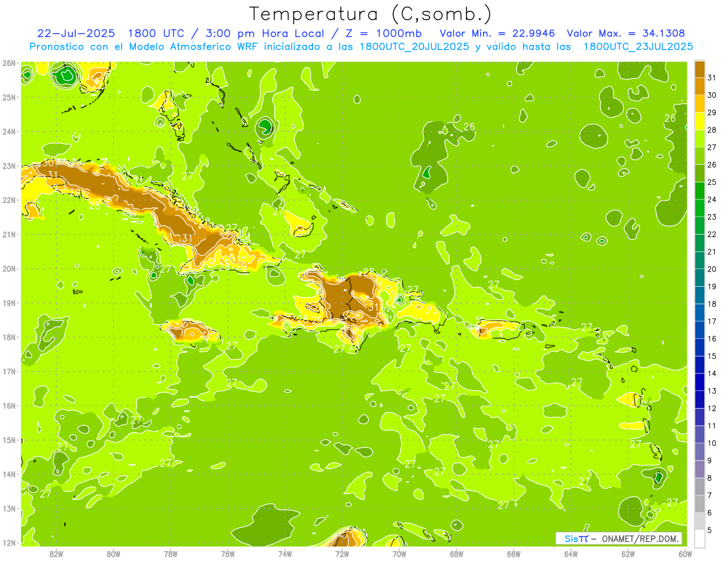
Task: Click the "25N" latitude axis label
Action: 9,97
